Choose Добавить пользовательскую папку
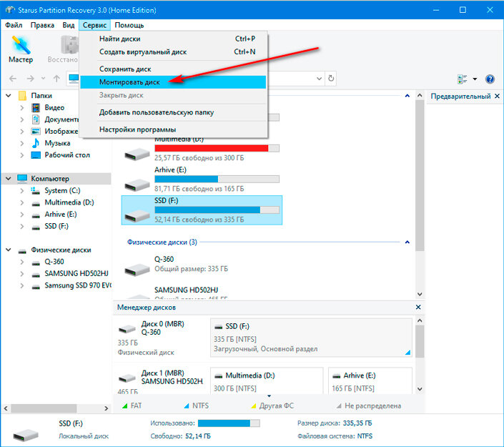Viewport: 504px width, 447px height. coord(173,112)
